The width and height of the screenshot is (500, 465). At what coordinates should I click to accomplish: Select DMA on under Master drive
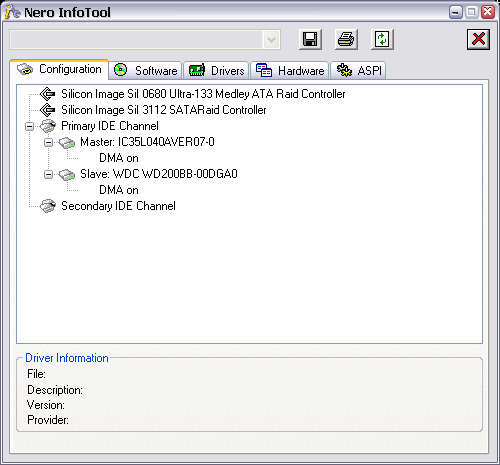[x=119, y=158]
